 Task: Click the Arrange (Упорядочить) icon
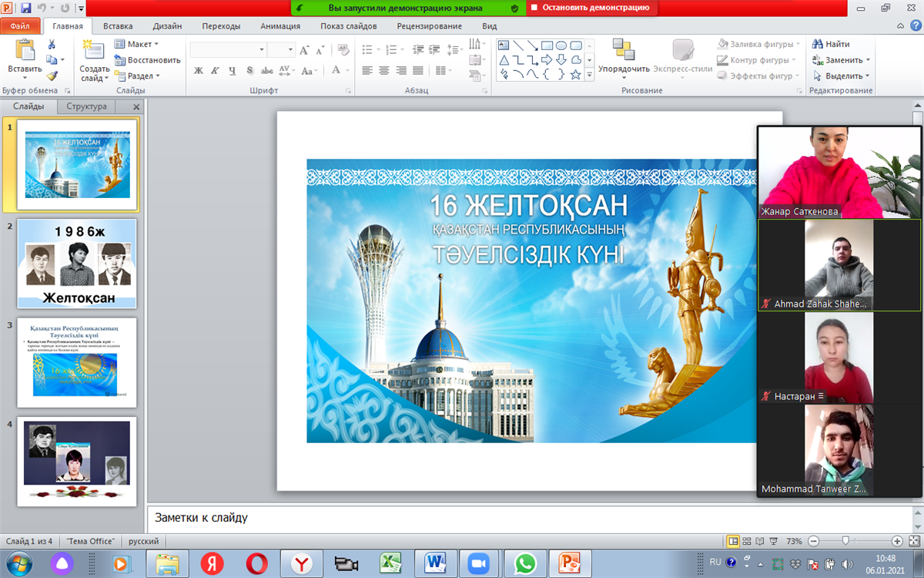(x=623, y=51)
